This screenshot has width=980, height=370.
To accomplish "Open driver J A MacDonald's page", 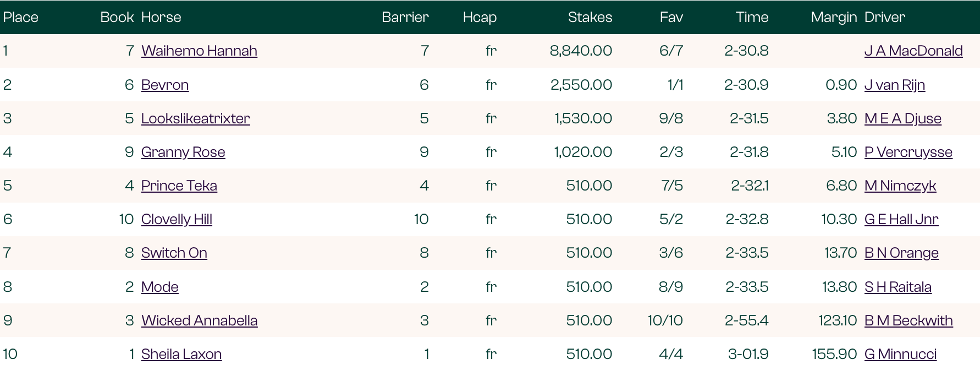I will pos(913,51).
